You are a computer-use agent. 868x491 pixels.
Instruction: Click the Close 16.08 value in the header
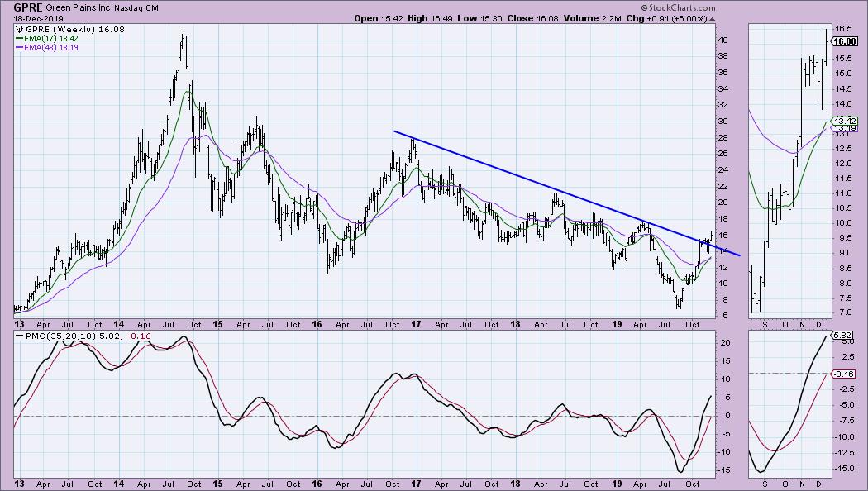[532, 19]
